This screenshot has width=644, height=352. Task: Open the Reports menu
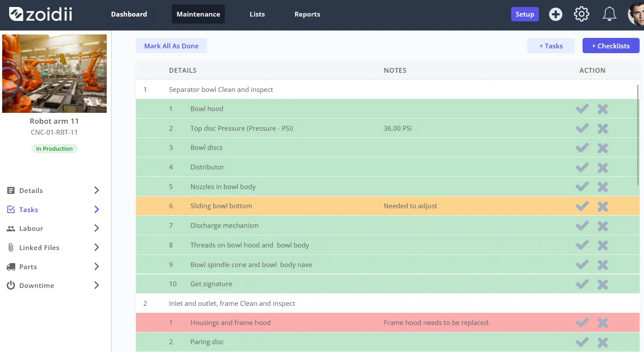[307, 14]
